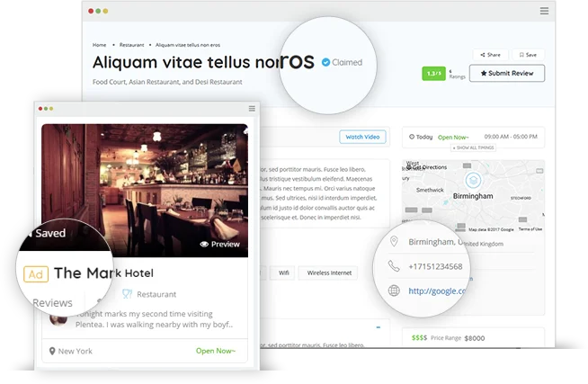Click the Restaurant category glass icon
Screen dimensions: 588x384
pyautogui.click(x=127, y=294)
